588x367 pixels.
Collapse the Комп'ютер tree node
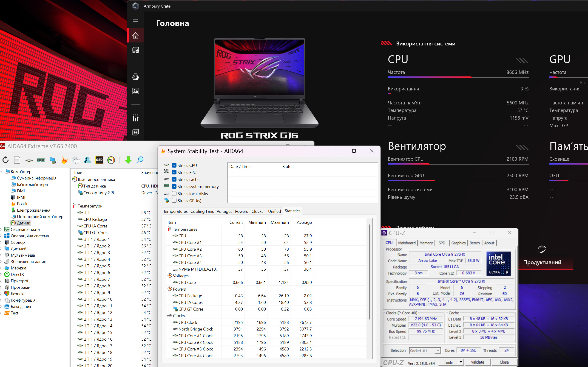pyautogui.click(x=1, y=172)
